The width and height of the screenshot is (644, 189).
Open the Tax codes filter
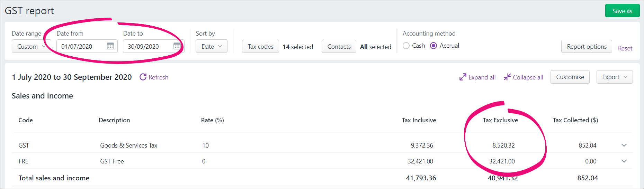260,46
